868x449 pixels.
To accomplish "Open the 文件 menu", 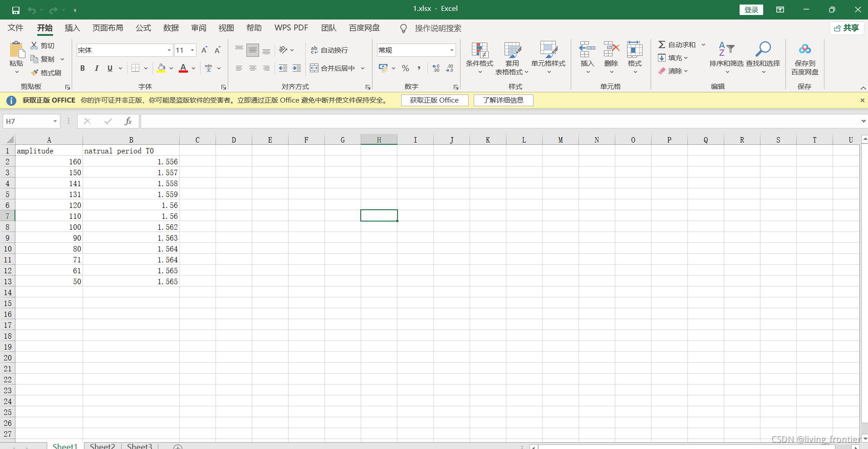I will click(15, 28).
